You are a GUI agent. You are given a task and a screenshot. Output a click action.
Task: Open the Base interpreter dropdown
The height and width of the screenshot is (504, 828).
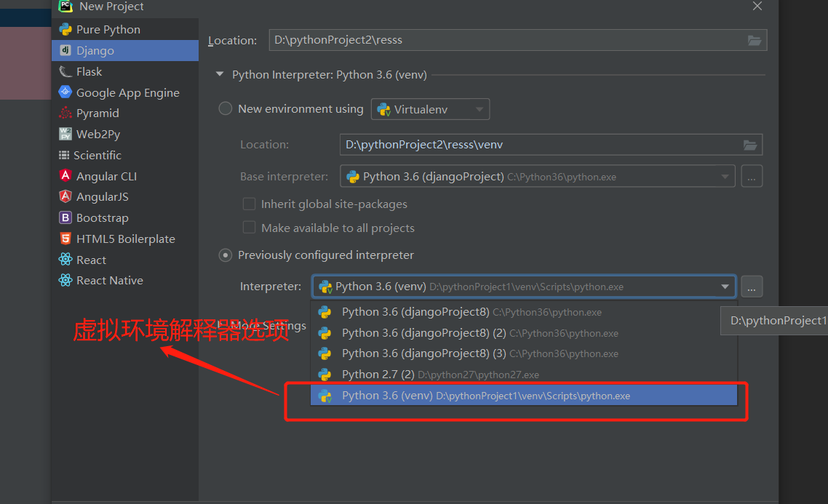click(538, 177)
